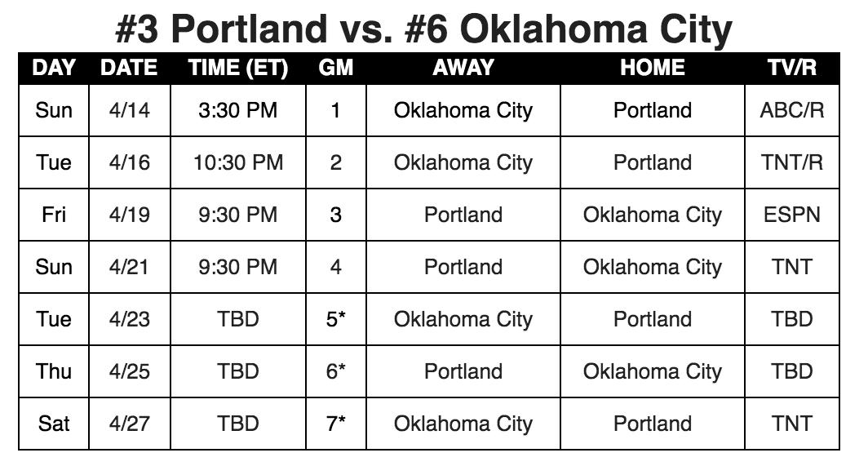Click the Sat day cell
The image size is (868, 475).
(54, 424)
